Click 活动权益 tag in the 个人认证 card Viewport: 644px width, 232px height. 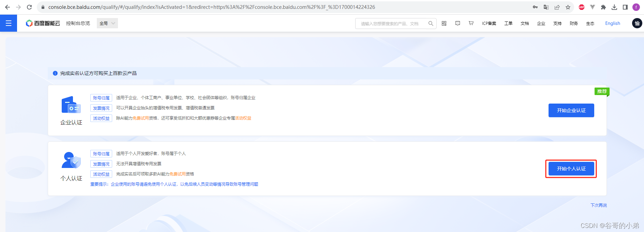[x=101, y=174]
